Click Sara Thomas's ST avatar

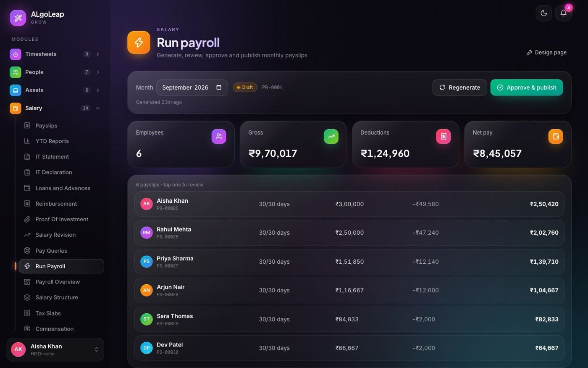pyautogui.click(x=147, y=319)
